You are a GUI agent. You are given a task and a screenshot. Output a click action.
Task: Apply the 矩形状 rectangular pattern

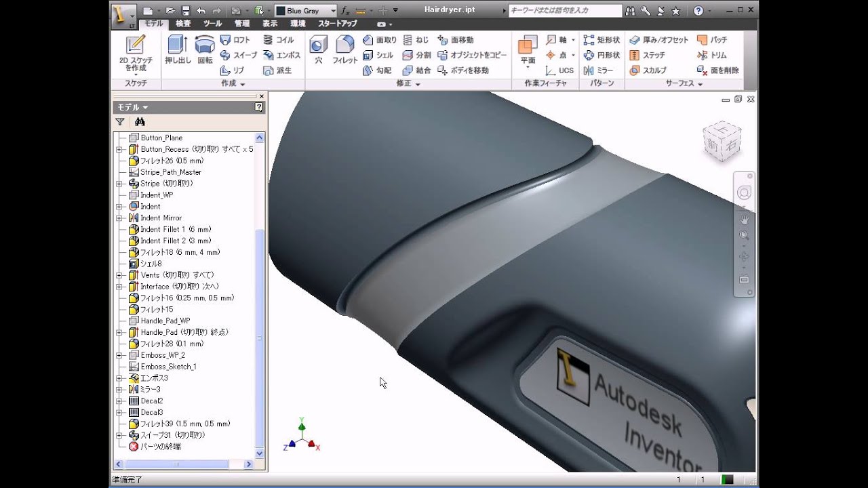[601, 40]
